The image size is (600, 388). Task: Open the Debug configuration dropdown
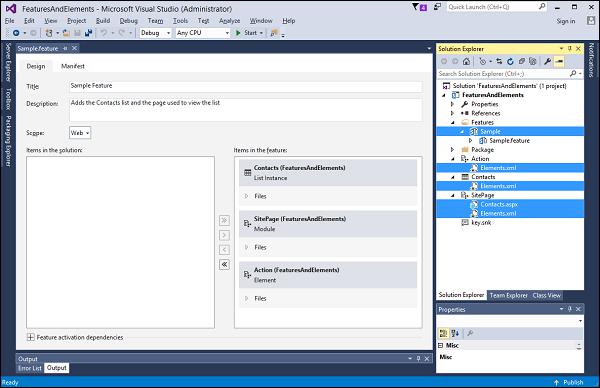(155, 33)
